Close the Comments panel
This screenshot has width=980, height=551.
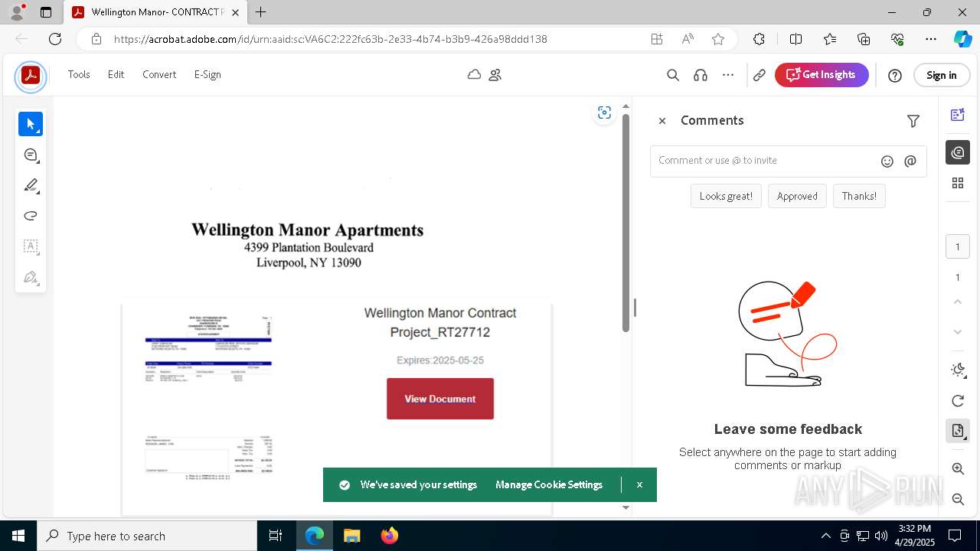tap(662, 121)
